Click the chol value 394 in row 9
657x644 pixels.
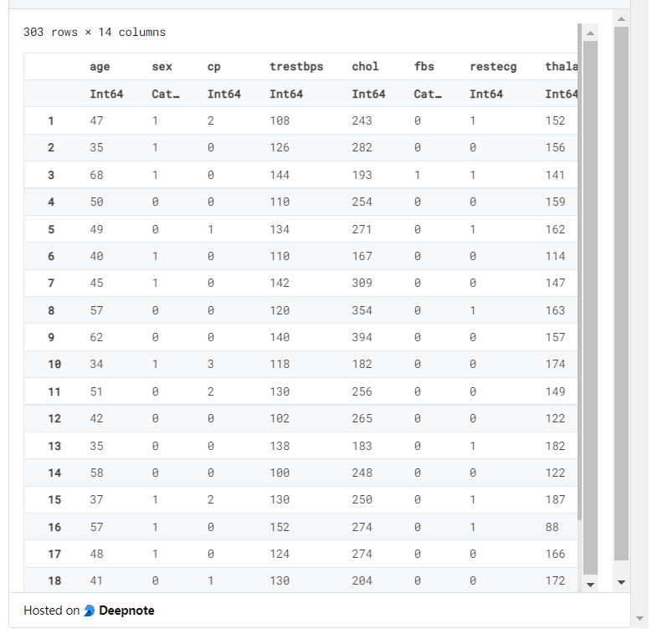coord(362,338)
